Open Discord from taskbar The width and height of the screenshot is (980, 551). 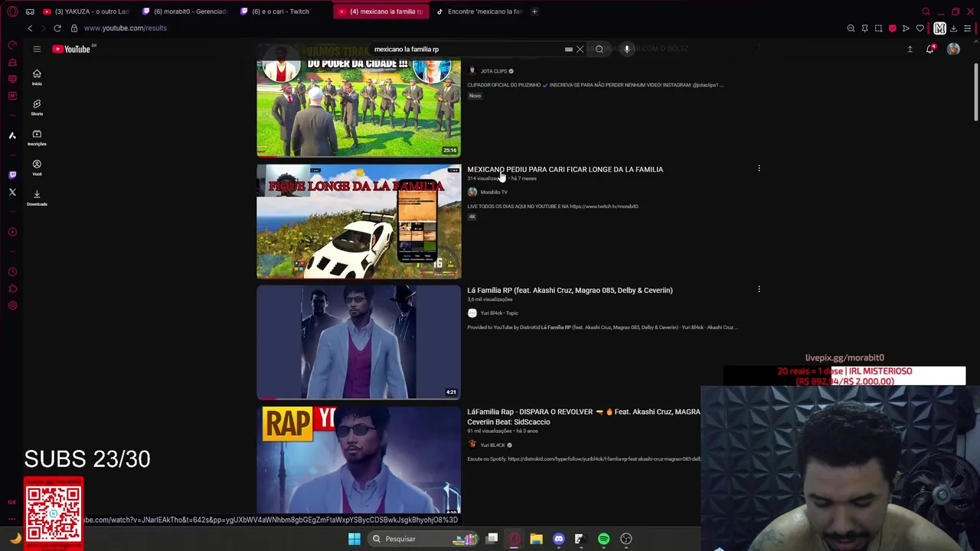pyautogui.click(x=558, y=539)
